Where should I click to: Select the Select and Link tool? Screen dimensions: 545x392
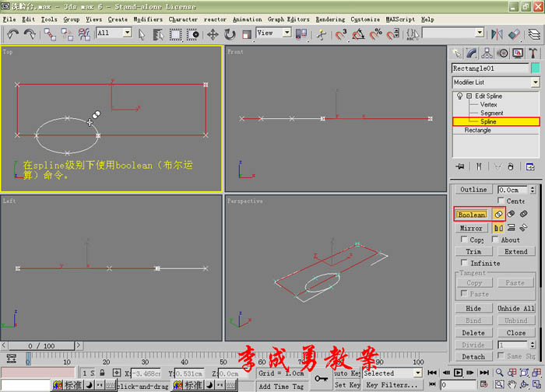50,34
